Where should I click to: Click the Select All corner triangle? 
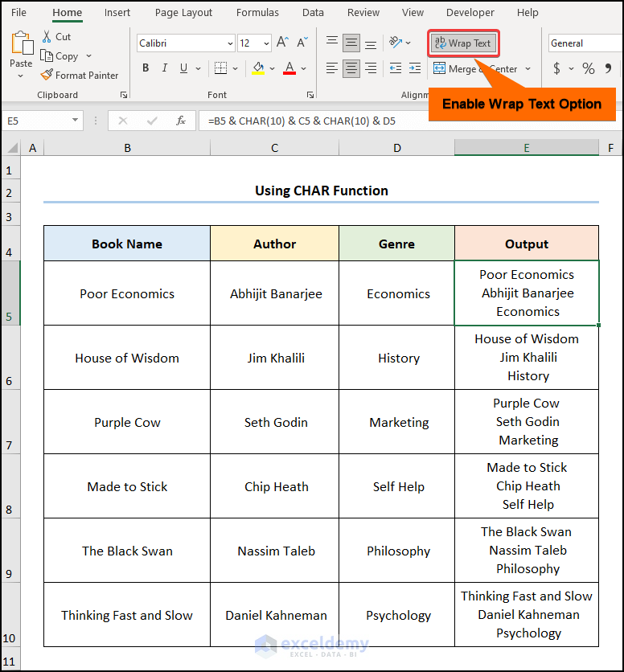(x=12, y=148)
